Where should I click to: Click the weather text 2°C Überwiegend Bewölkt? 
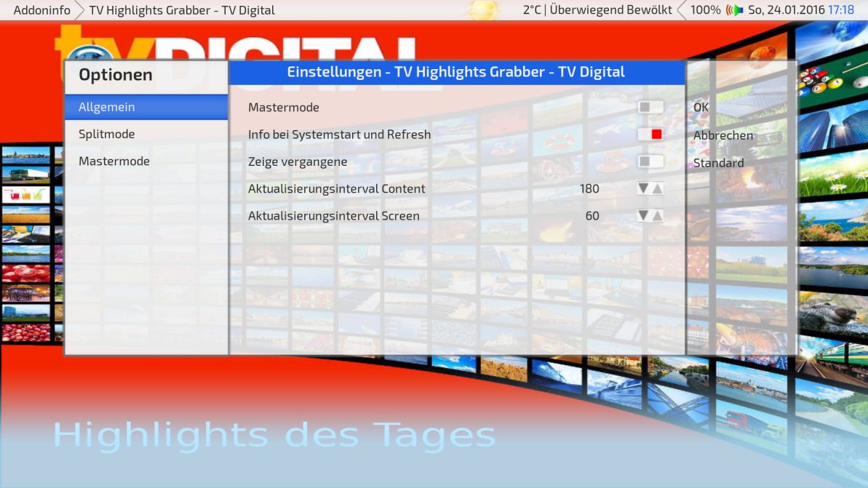(x=597, y=10)
